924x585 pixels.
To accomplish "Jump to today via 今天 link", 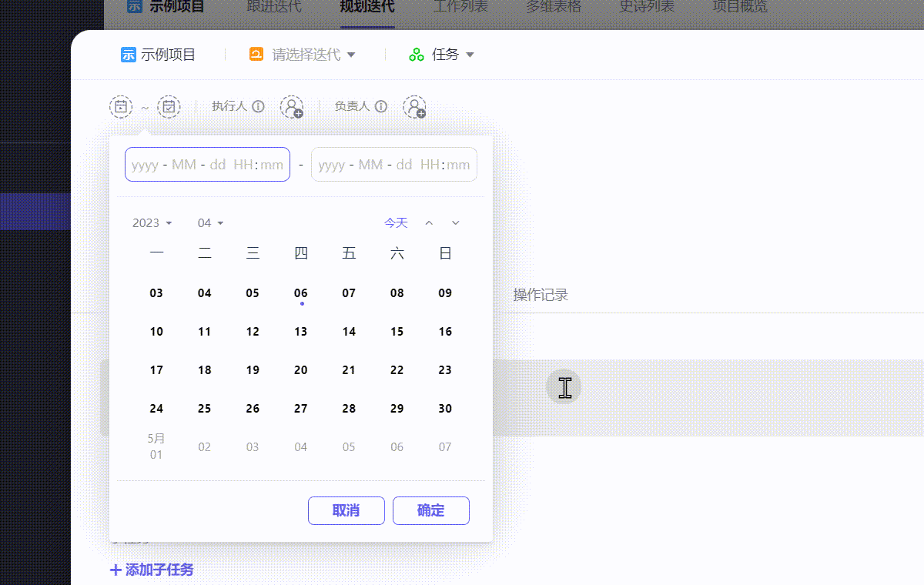I will [396, 223].
